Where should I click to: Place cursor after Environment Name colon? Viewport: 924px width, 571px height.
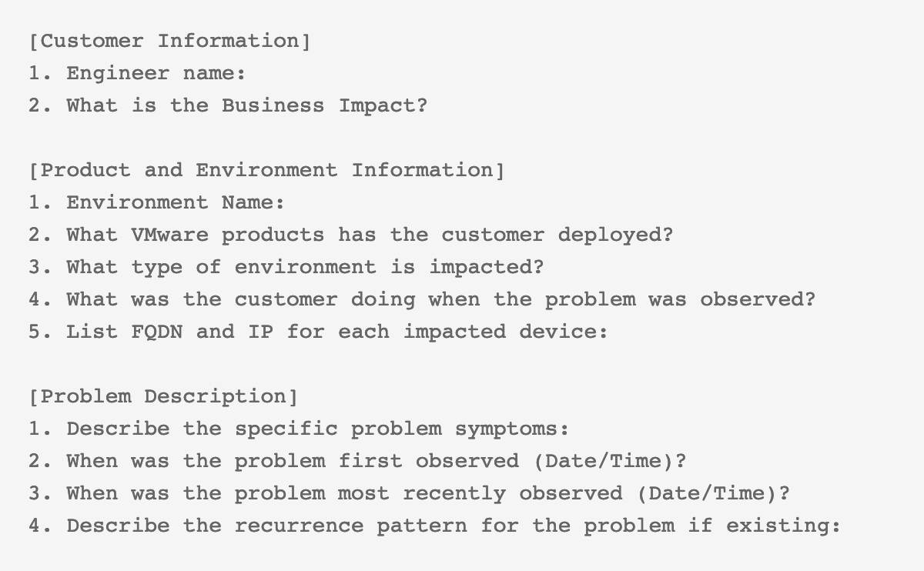click(286, 202)
